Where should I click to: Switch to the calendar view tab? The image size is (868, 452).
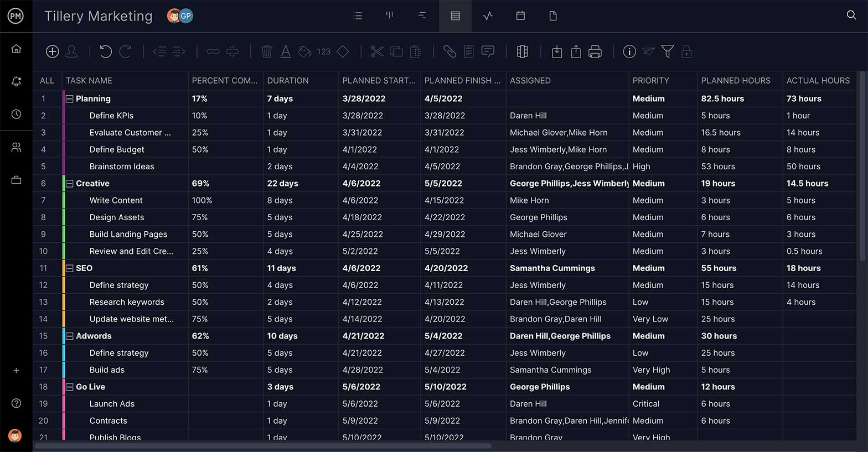[x=520, y=16]
